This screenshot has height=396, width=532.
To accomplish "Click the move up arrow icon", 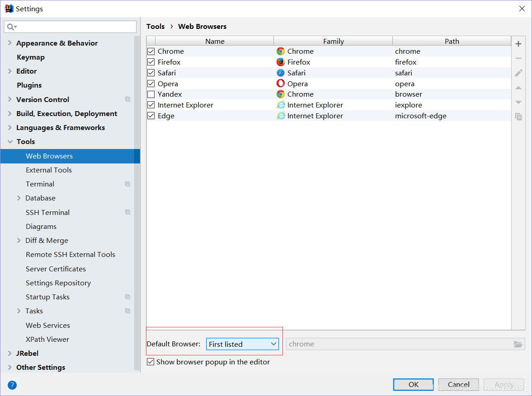I will 518,88.
